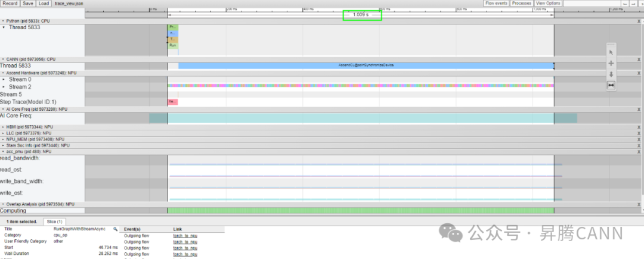Collapse the Python (pid 5833) process
This screenshot has height=259, width=644.
[x=4, y=20]
